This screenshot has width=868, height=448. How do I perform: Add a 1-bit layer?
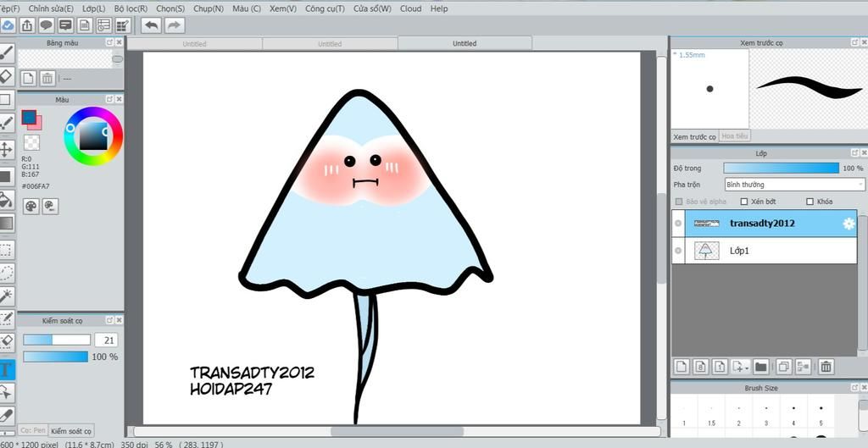pos(720,366)
